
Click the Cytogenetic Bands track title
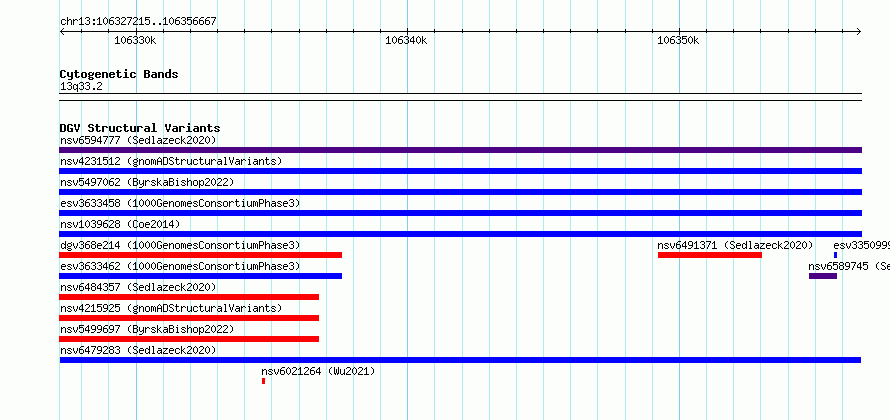click(119, 74)
